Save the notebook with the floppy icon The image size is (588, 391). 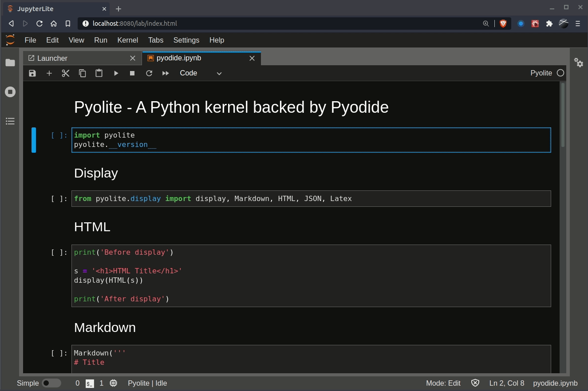coord(32,73)
